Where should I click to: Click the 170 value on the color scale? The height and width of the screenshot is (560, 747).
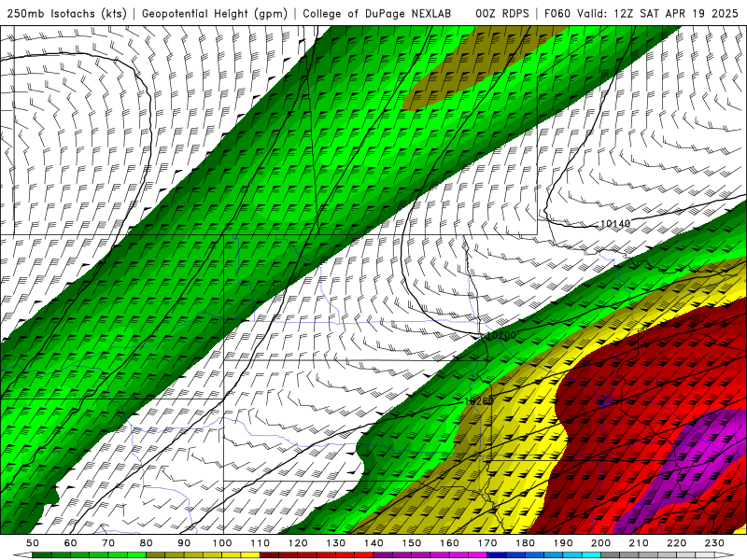(x=487, y=543)
